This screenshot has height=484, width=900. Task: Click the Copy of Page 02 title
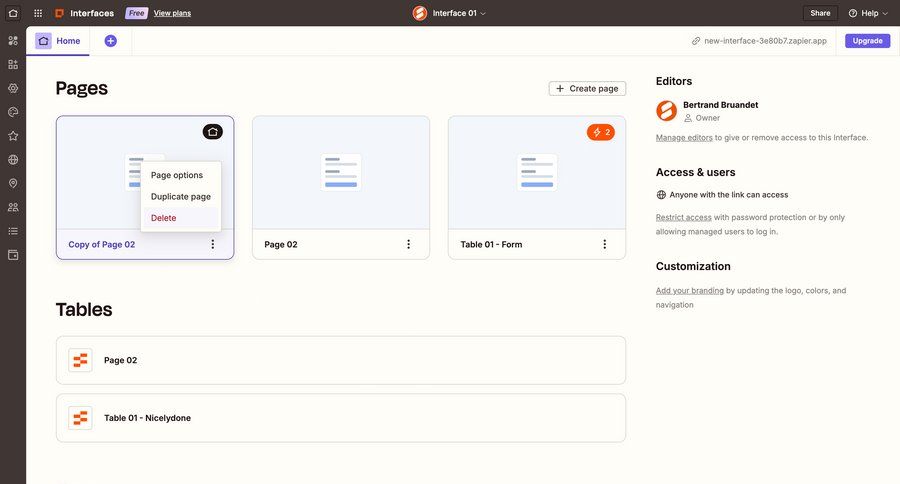coord(102,245)
